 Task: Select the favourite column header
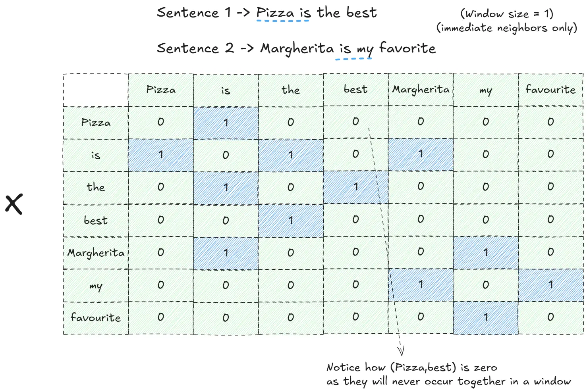tap(551, 90)
